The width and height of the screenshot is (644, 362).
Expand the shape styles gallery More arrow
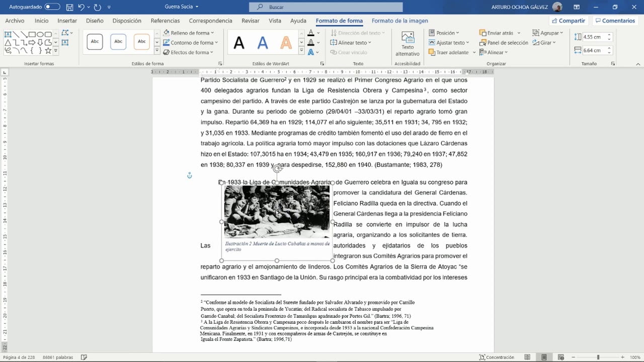[x=157, y=51]
